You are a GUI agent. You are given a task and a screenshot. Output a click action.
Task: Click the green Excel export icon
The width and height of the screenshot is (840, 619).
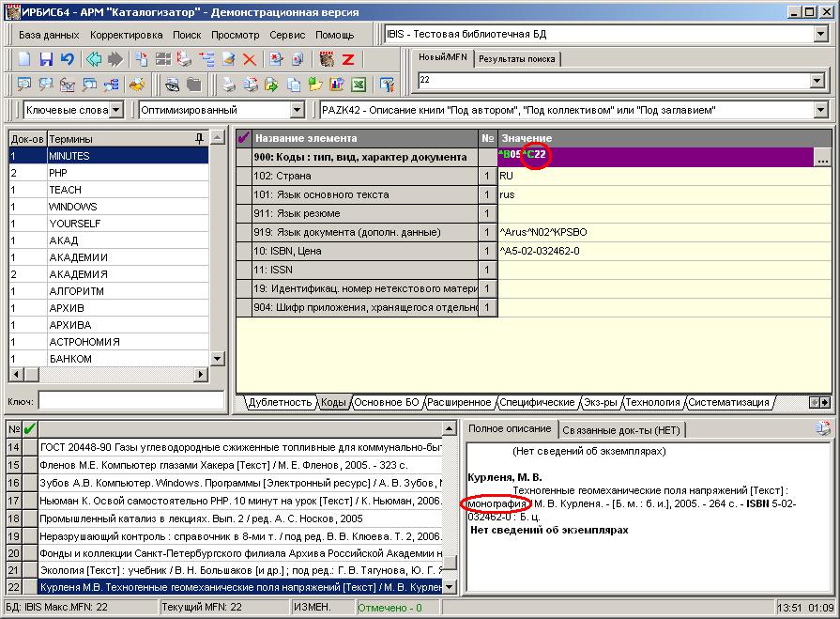pos(358,85)
